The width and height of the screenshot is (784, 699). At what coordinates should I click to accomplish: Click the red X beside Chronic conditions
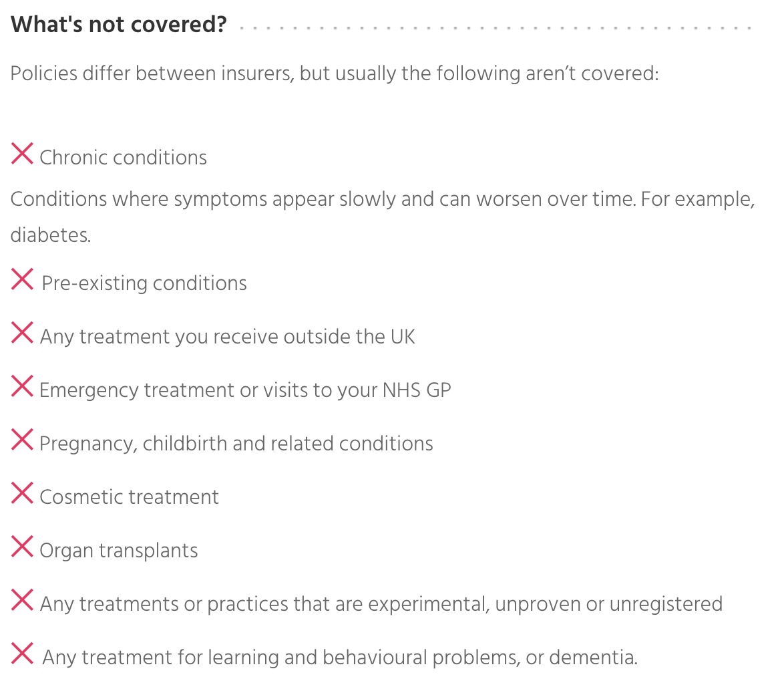[22, 154]
